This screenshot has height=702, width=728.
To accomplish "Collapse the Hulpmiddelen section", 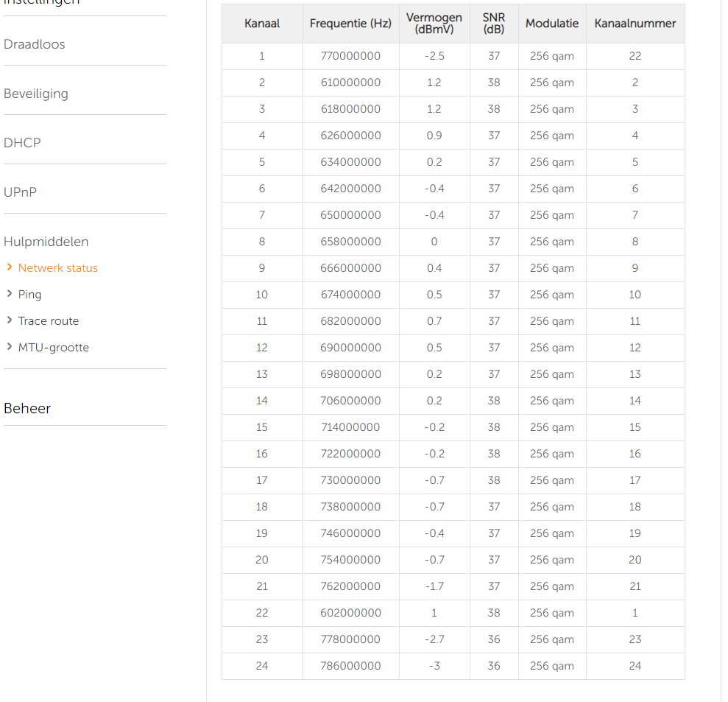I will coord(46,242).
